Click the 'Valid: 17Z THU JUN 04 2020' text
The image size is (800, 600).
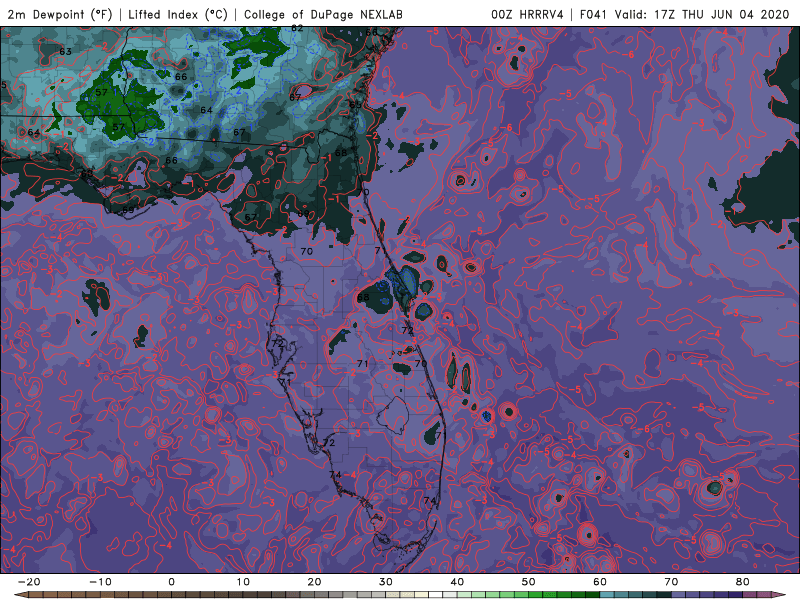(x=702, y=15)
